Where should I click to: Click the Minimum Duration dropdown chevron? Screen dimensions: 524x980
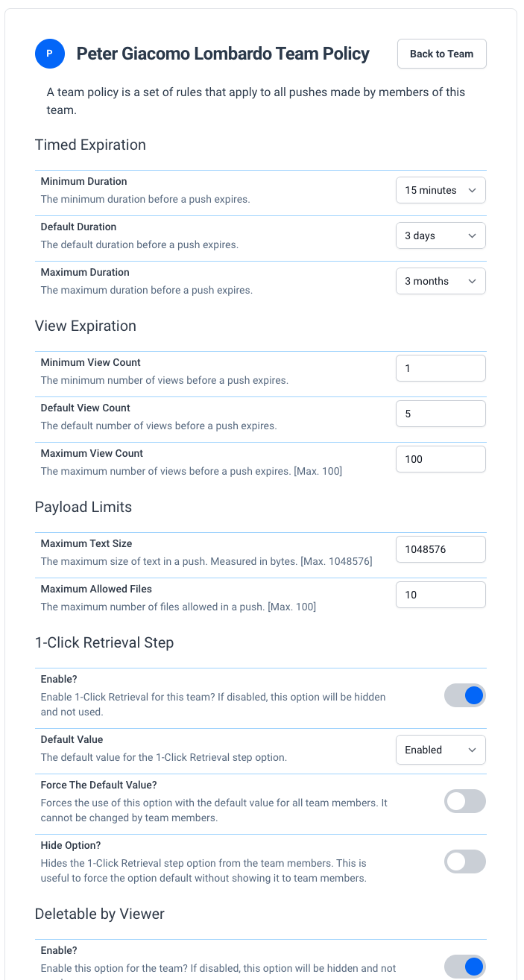point(472,190)
